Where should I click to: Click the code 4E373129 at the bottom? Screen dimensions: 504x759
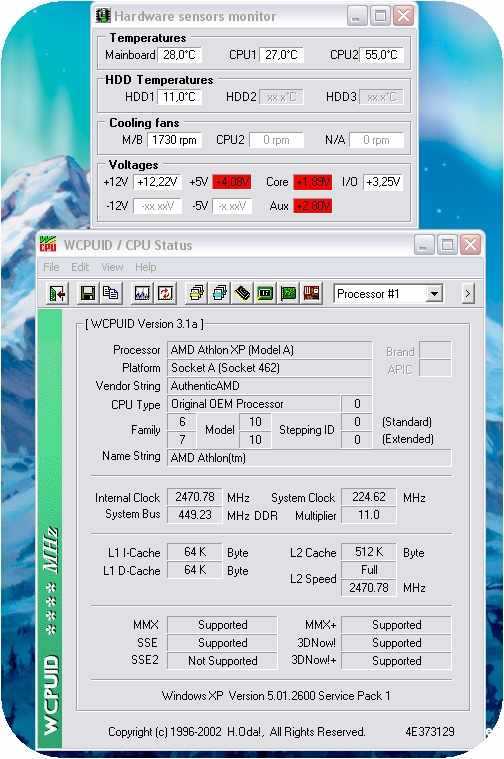pyautogui.click(x=430, y=731)
